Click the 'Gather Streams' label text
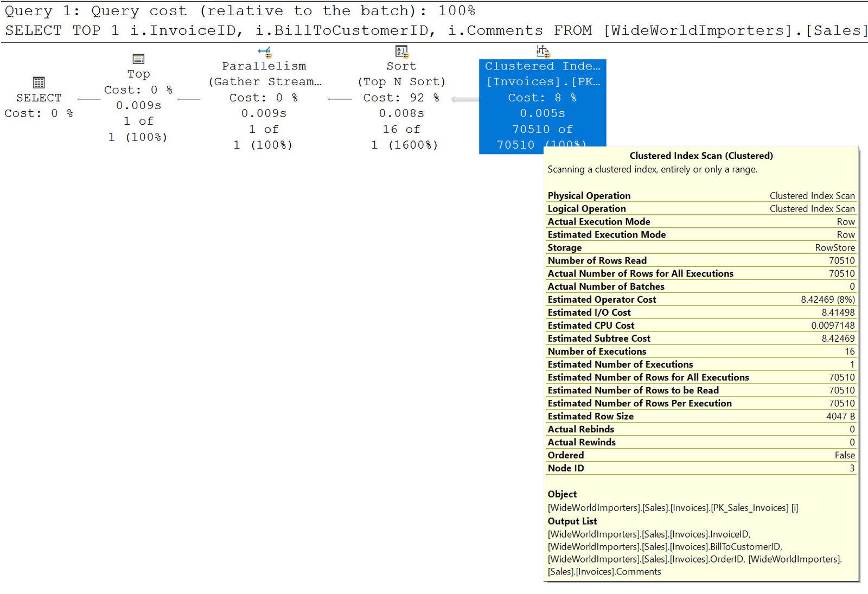Screen dimensions: 868x594 [x=265, y=82]
